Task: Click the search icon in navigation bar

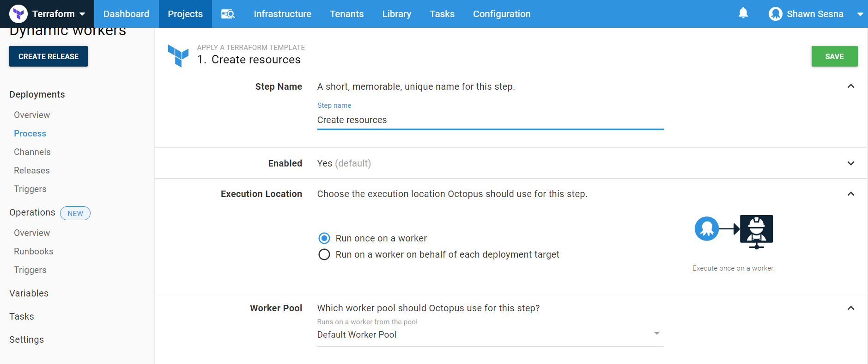Action: (228, 14)
